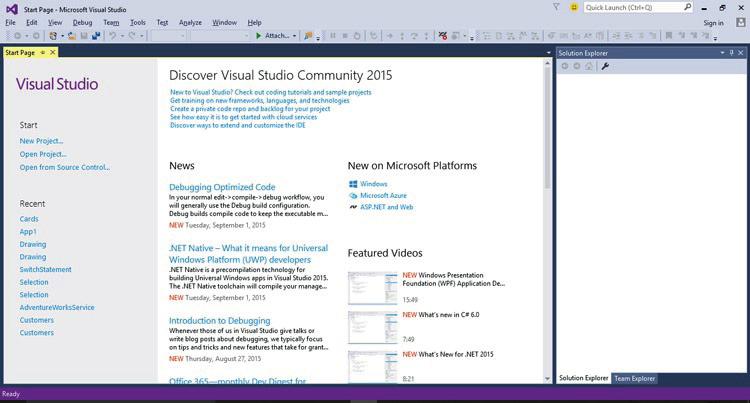Image resolution: width=750 pixels, height=403 pixels.
Task: Click the Stop Debugging square icon
Action: coord(345,36)
